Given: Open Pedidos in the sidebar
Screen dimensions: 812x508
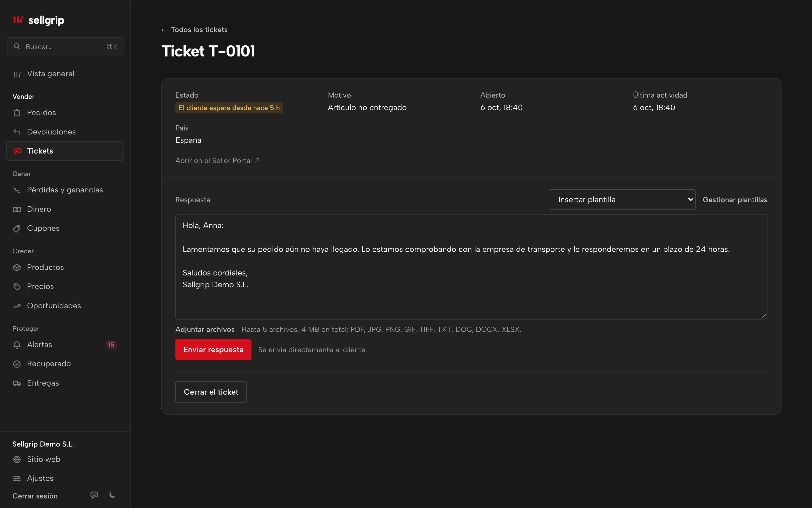Looking at the screenshot, I should pos(65,113).
